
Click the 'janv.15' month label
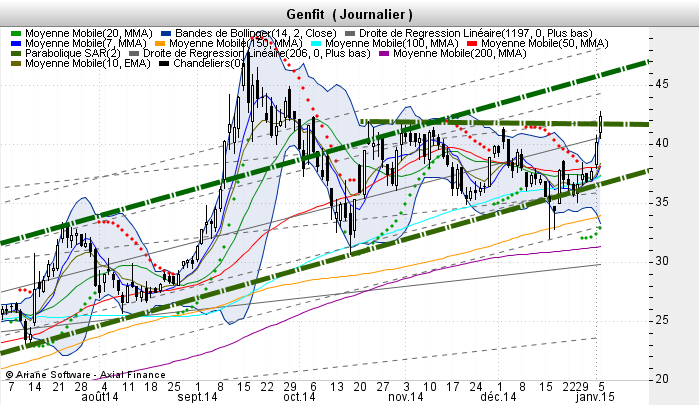595,397
